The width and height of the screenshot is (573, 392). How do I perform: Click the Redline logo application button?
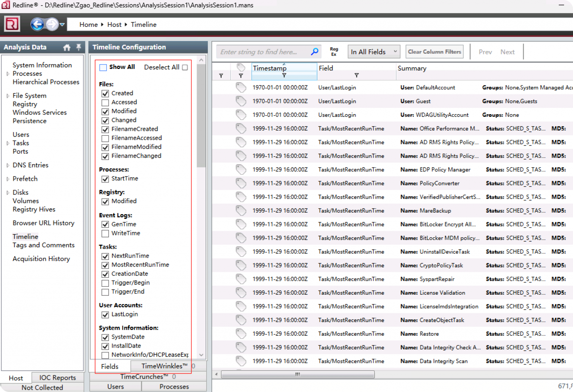coord(12,23)
